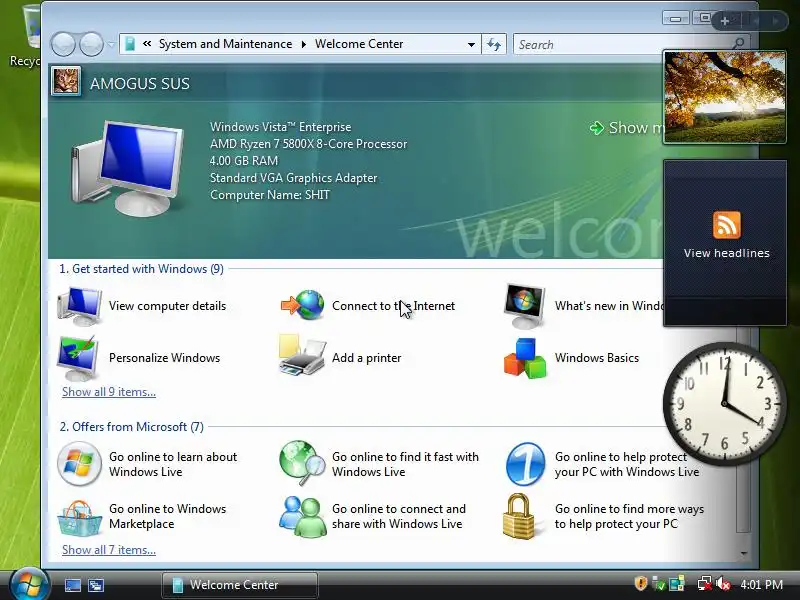Click the sidebar add gadget plus button
The width and height of the screenshot is (800, 600).
(x=725, y=21)
